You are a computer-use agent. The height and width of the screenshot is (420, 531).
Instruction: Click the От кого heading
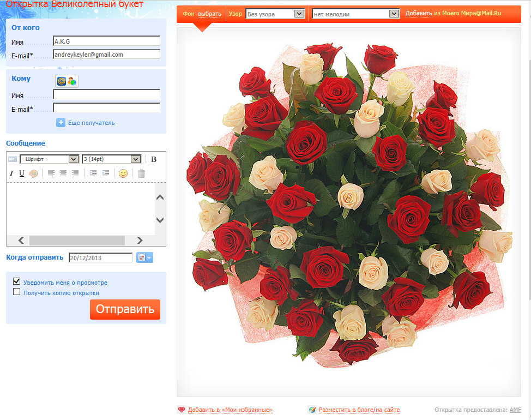(x=26, y=28)
